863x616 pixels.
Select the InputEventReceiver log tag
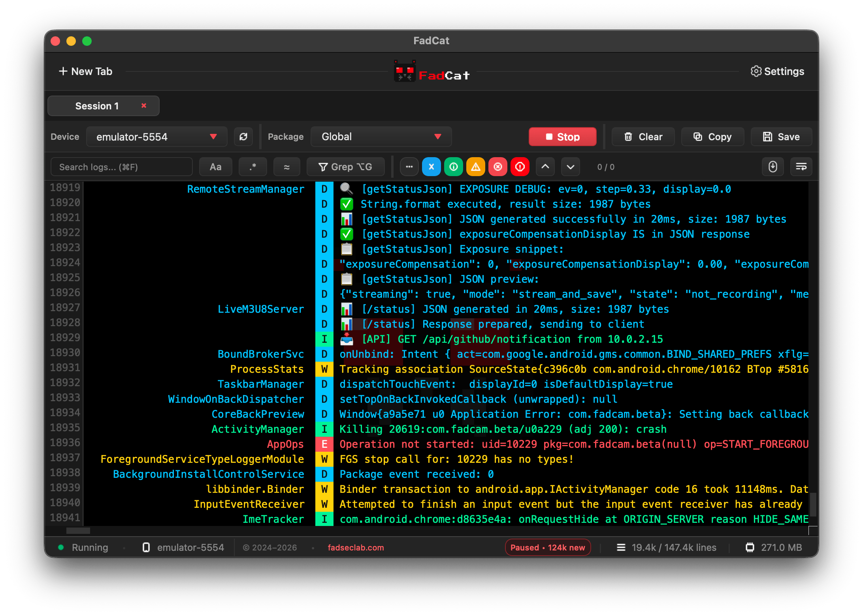249,504
